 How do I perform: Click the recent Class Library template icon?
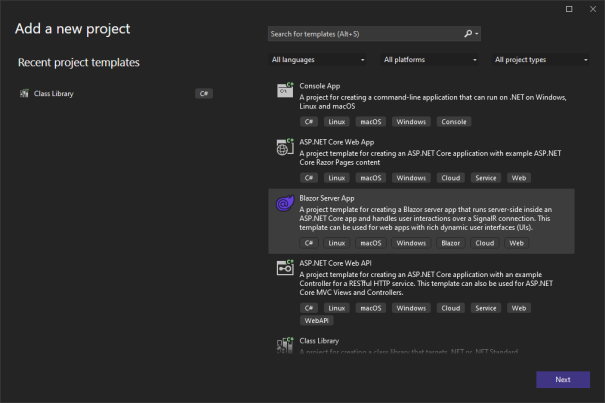[x=24, y=94]
